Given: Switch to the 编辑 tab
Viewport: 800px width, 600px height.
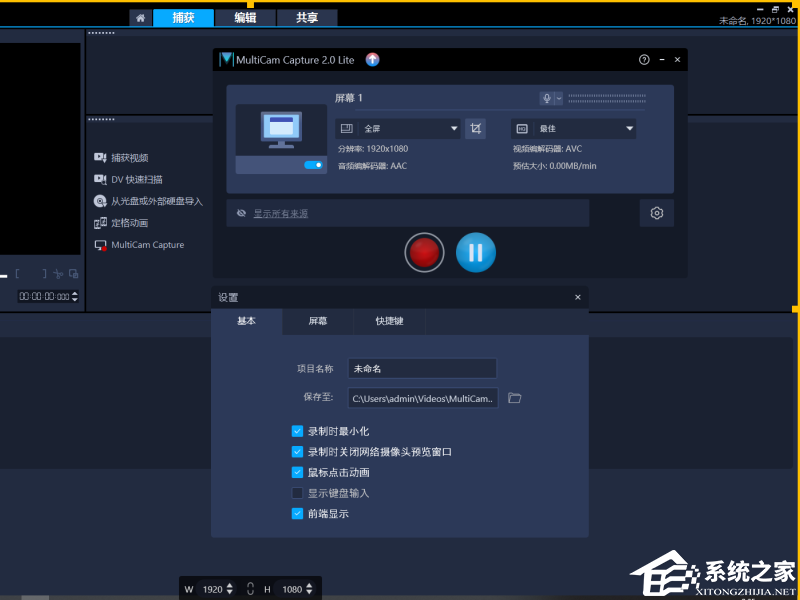Looking at the screenshot, I should (x=245, y=18).
